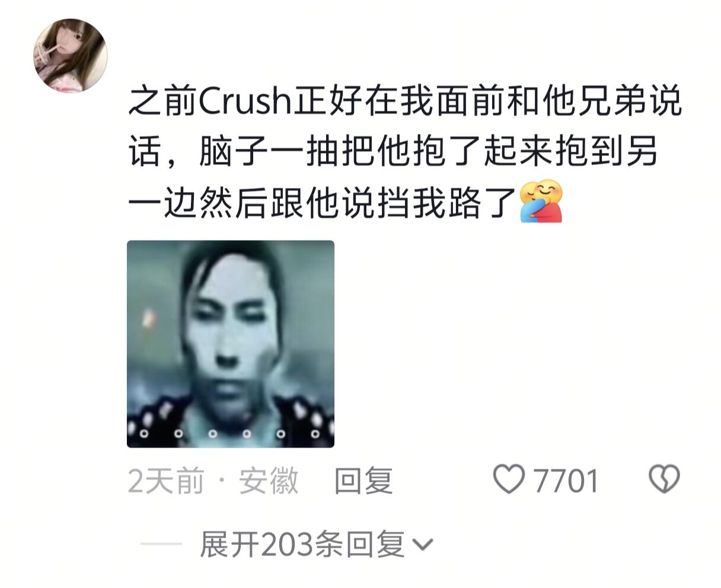Open the attached meme image thumbnail
The height and width of the screenshot is (588, 721).
231,344
